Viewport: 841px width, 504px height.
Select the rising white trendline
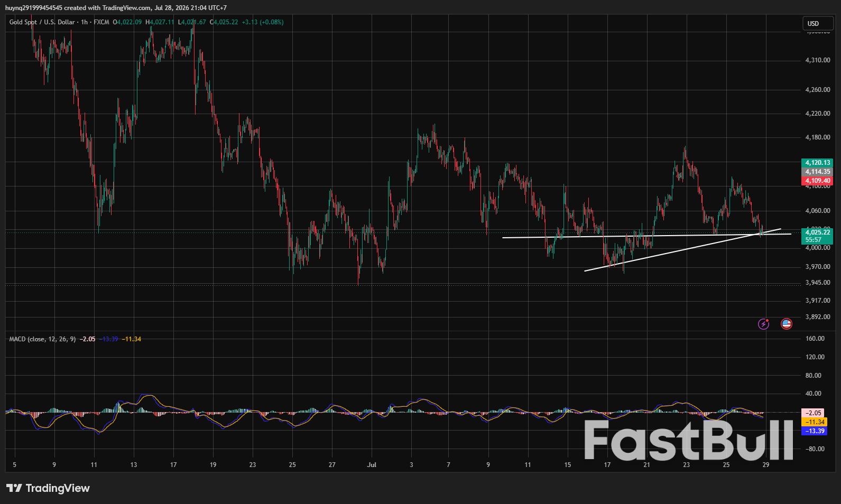(x=682, y=250)
